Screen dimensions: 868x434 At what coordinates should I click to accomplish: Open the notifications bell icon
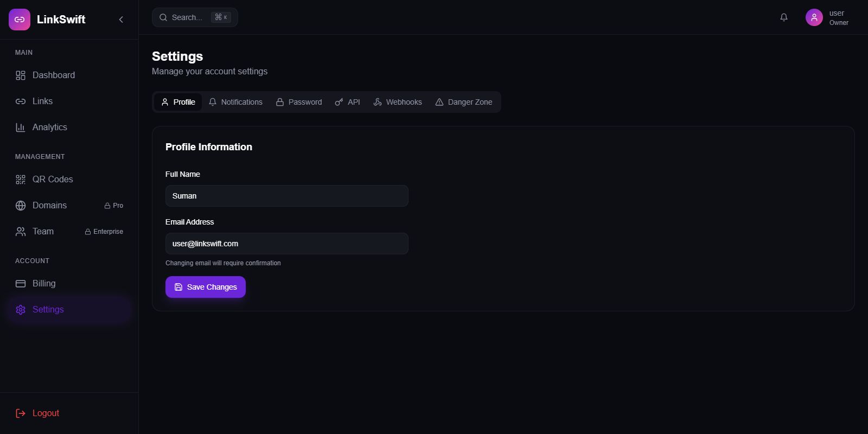(784, 17)
